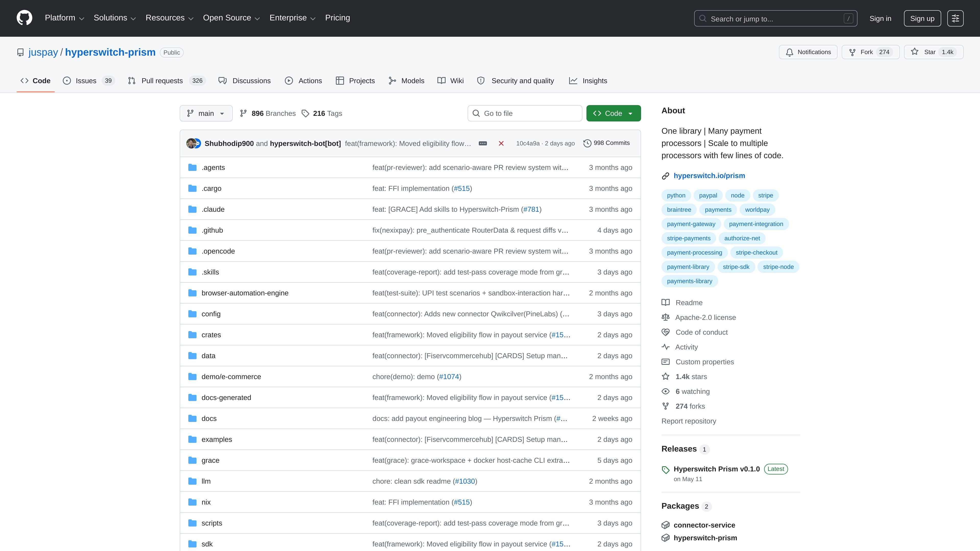This screenshot has width=980, height=551.
Task: Expand the Enterprise menu
Action: (292, 18)
